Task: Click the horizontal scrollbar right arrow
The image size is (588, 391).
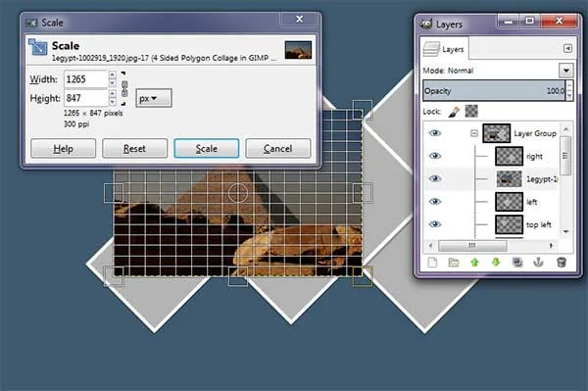Action: pos(551,246)
